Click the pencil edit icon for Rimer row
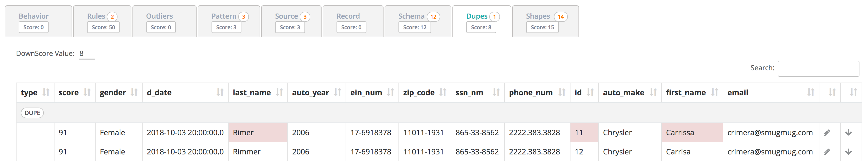Viewport: 868px width, 164px height. [827, 133]
